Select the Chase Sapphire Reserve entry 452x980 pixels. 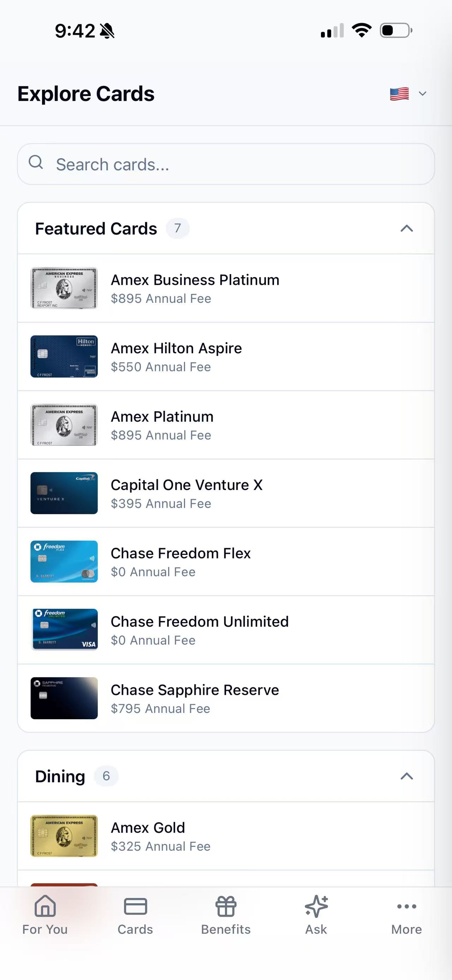click(226, 698)
